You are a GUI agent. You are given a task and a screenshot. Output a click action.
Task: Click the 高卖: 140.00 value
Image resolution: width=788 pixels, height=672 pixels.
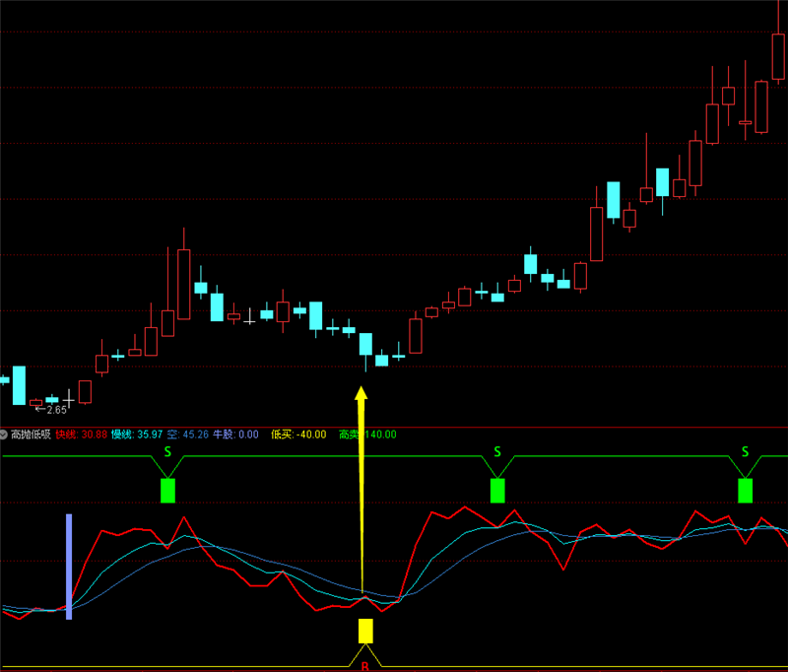tap(367, 435)
